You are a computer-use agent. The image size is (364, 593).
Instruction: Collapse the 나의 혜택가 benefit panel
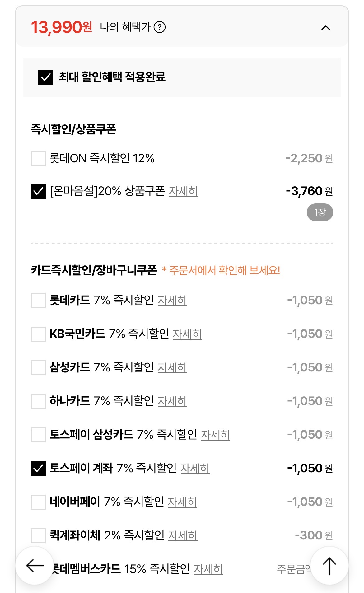[x=325, y=28]
